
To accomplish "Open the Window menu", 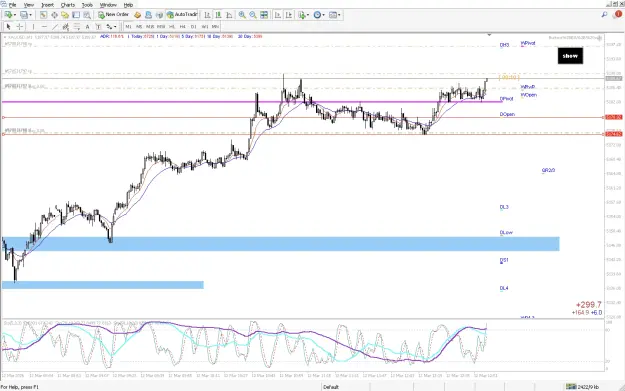I will coord(108,5).
